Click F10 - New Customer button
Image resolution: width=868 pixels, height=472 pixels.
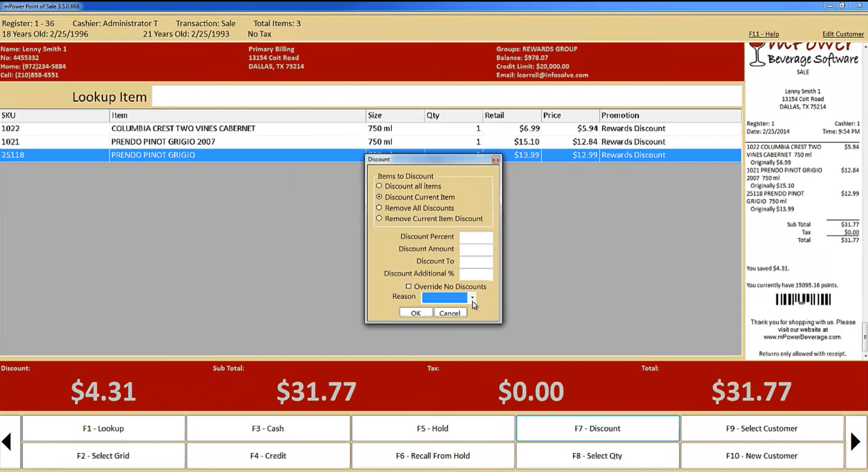coord(762,456)
